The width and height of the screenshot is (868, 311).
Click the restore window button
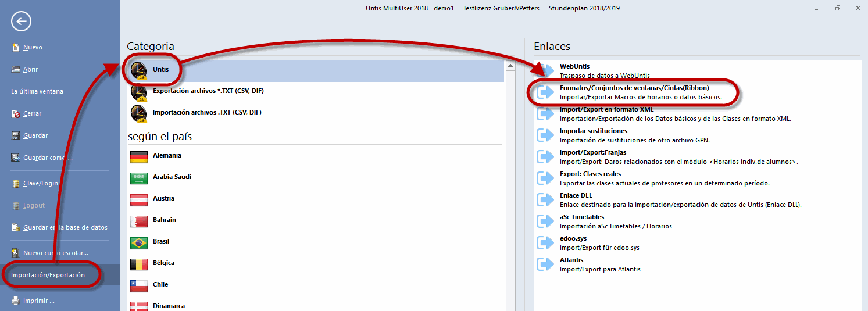(837, 8)
